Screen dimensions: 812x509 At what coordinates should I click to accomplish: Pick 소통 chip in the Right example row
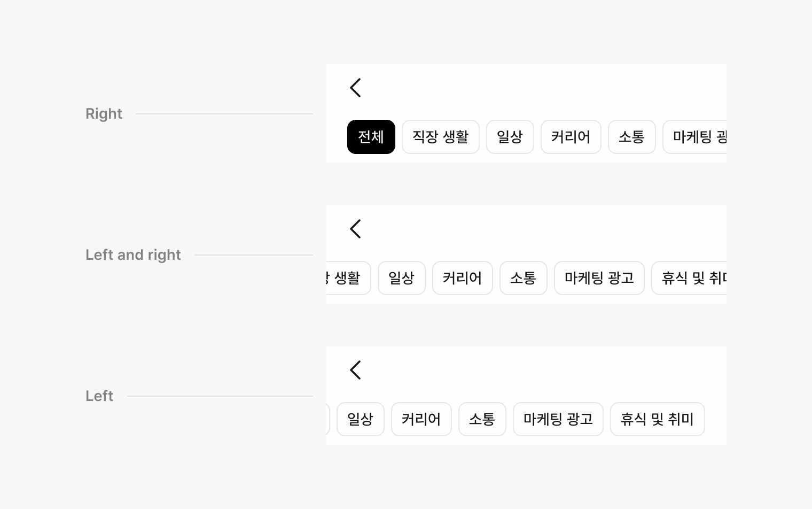pos(631,137)
